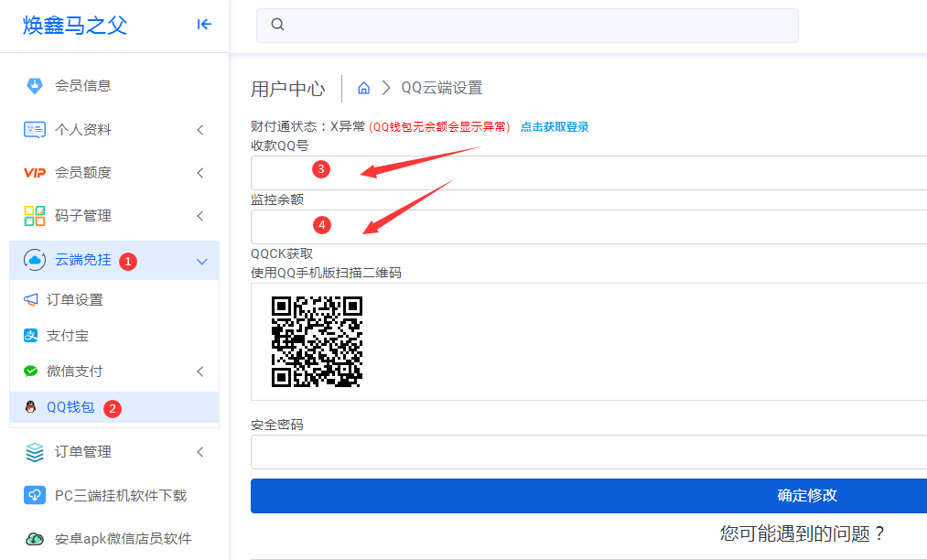Viewport: 927px width, 560px height.
Task: Click the 云端免挂 cloud icon
Action: point(34,260)
